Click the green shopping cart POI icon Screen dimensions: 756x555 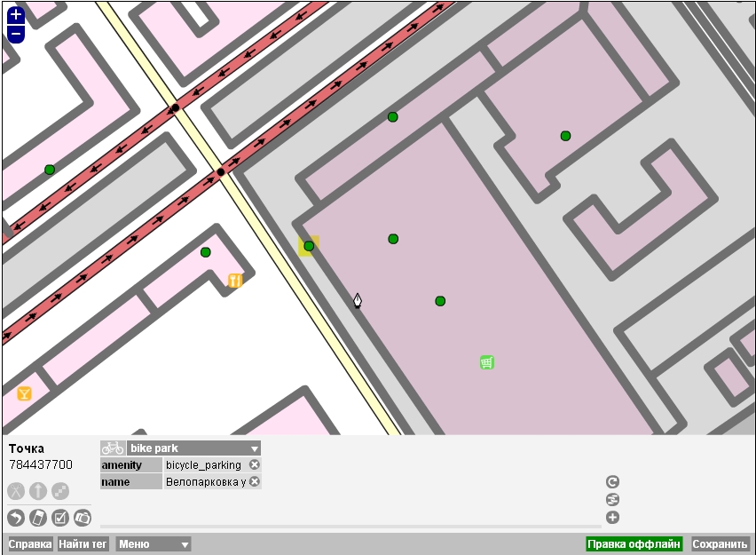[x=486, y=362]
